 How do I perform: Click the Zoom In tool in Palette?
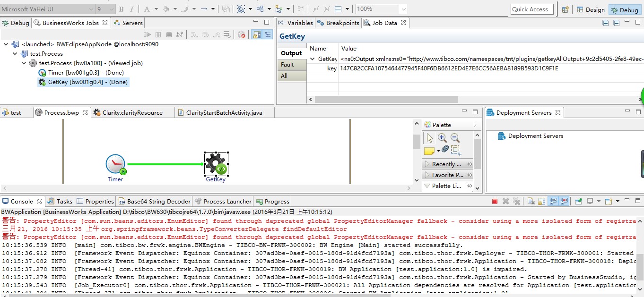pos(442,138)
